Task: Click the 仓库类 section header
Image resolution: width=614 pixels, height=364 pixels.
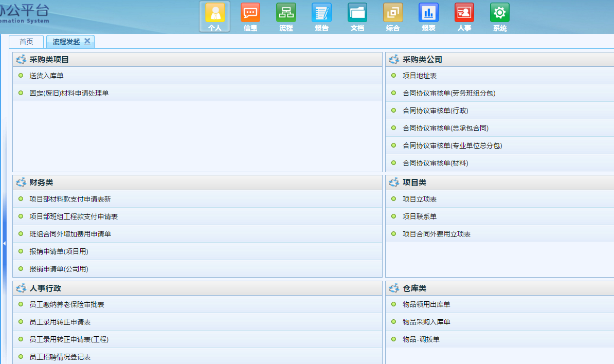Action: click(x=500, y=288)
